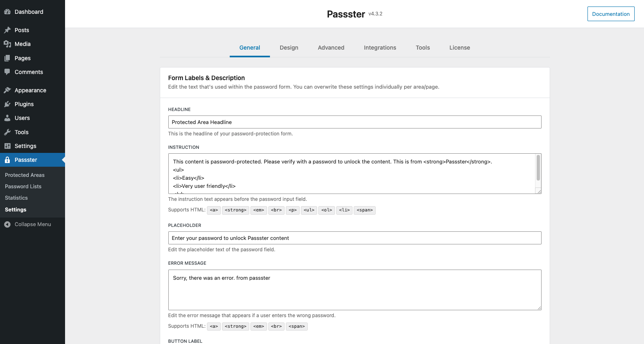Viewport: 644px width, 344px height.
Task: Click the Instruction textarea scrollbar
Action: click(538, 168)
